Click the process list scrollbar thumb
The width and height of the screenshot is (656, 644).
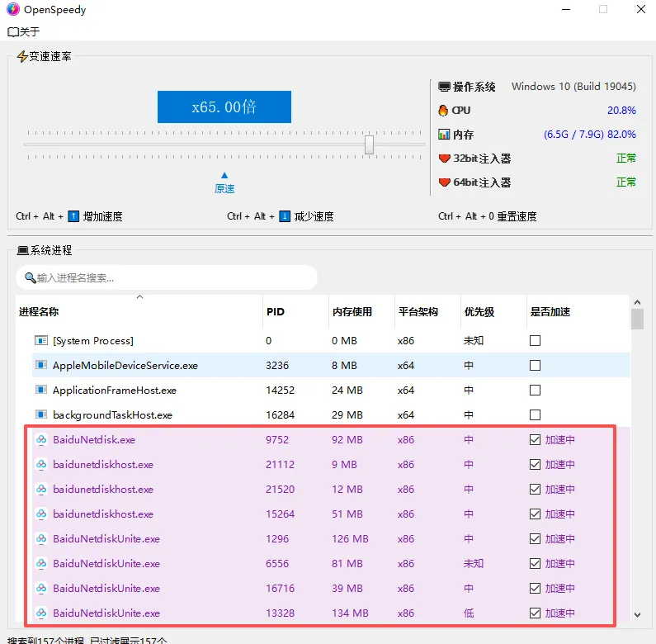tap(637, 320)
